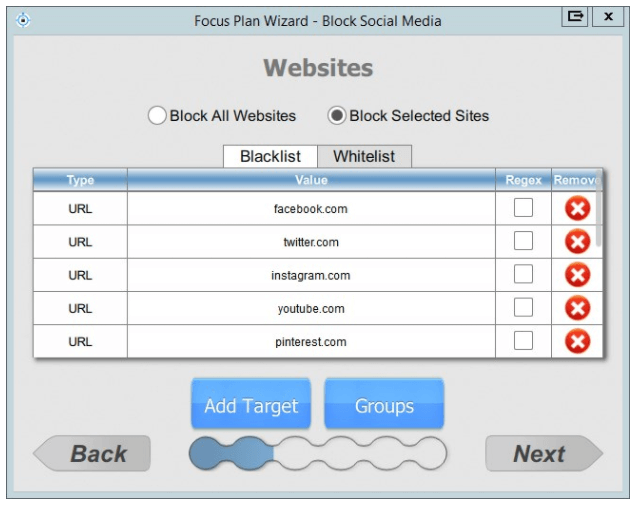Click the restore window icon in the title bar
641x509 pixels.
(x=576, y=17)
